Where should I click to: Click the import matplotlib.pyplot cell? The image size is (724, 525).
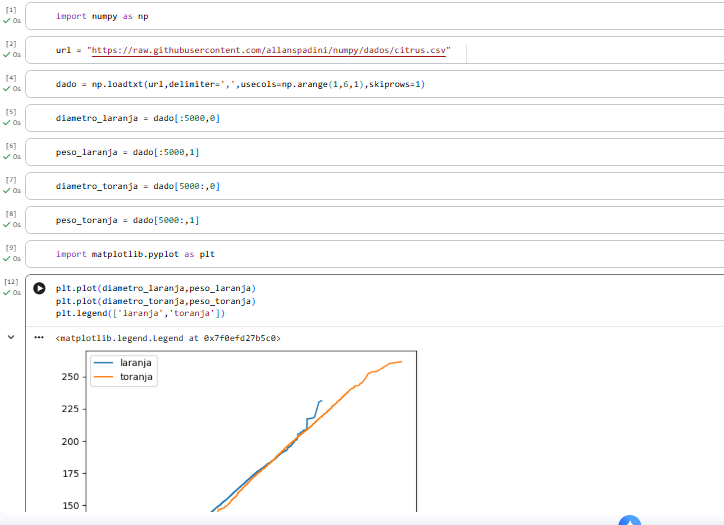tap(374, 254)
